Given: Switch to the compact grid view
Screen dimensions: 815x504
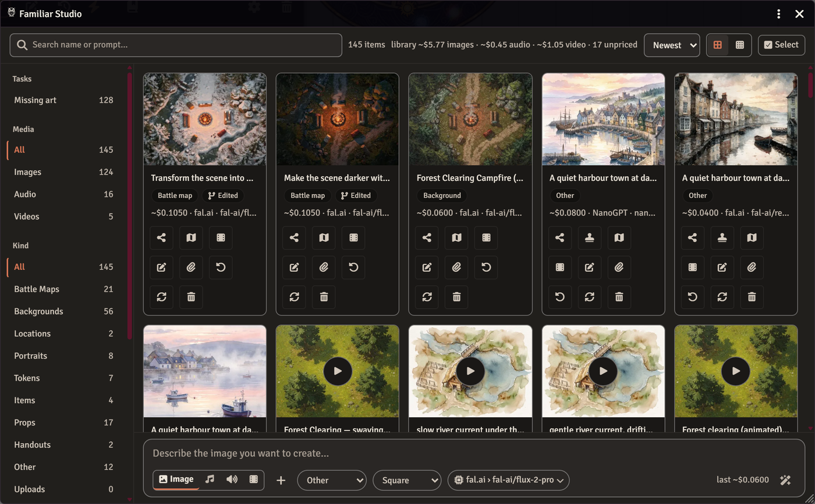Looking at the screenshot, I should click(740, 45).
